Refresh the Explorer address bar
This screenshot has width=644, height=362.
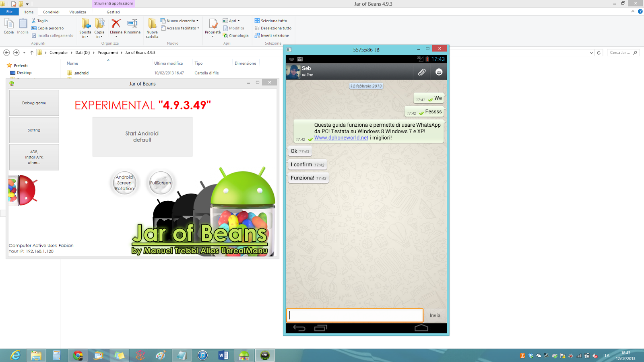coord(599,53)
